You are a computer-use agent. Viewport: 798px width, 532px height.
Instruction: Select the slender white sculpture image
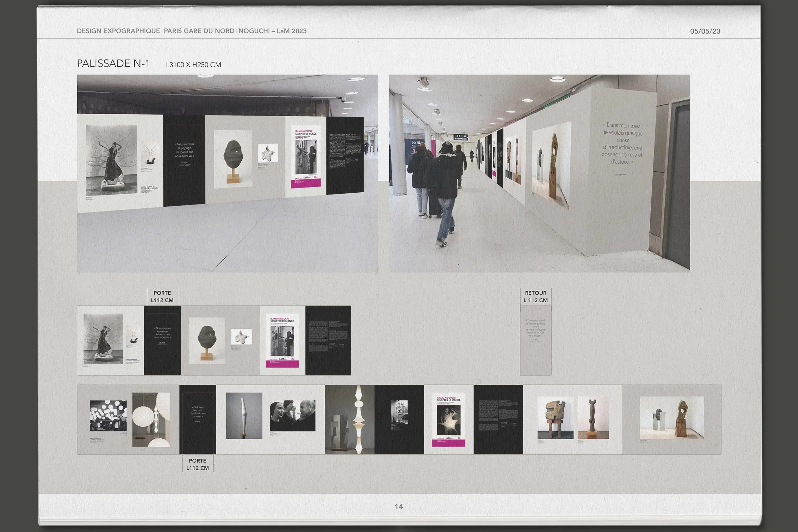[244, 415]
